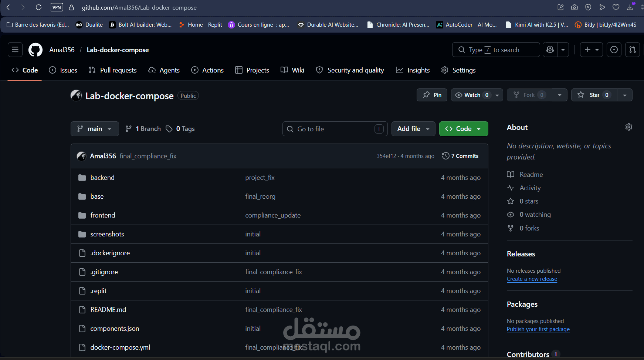
Task: Star the Lab-docker-compose repository
Action: click(594, 95)
